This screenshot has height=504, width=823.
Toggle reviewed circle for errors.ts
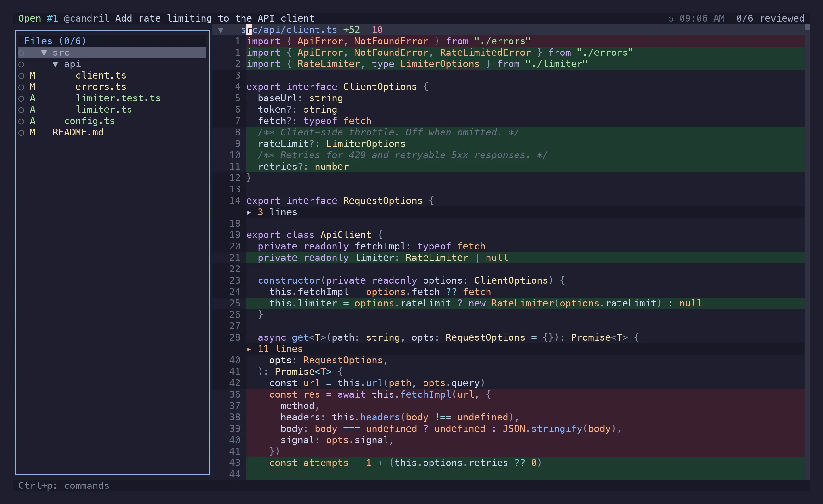pyautogui.click(x=22, y=87)
